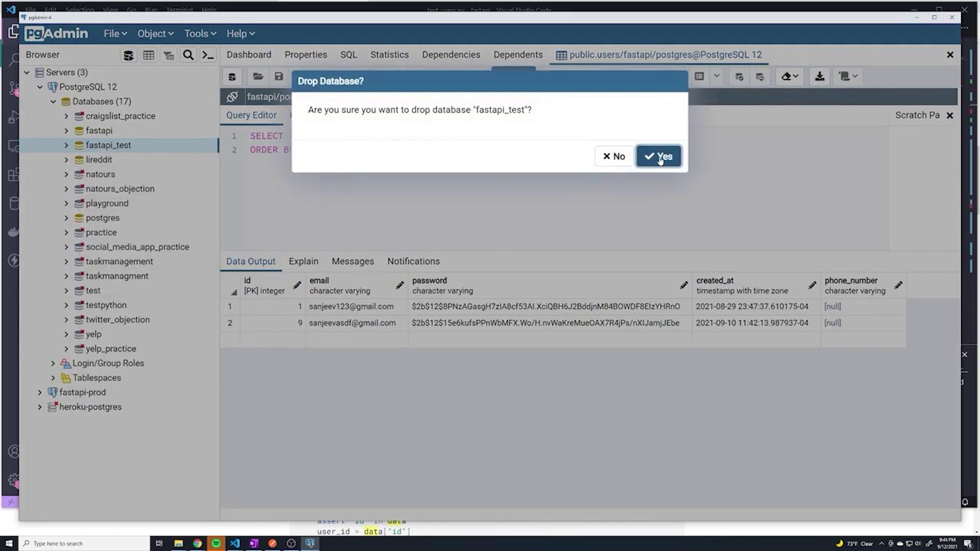Open Spotify from the Windows taskbar
Screen dimensions: 980x551
click(x=216, y=543)
